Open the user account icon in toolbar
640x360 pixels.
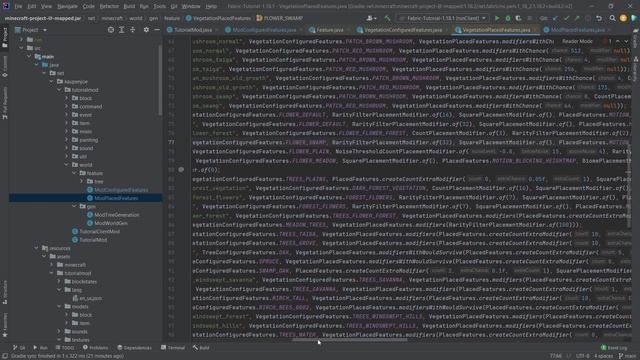pyautogui.click(x=371, y=18)
